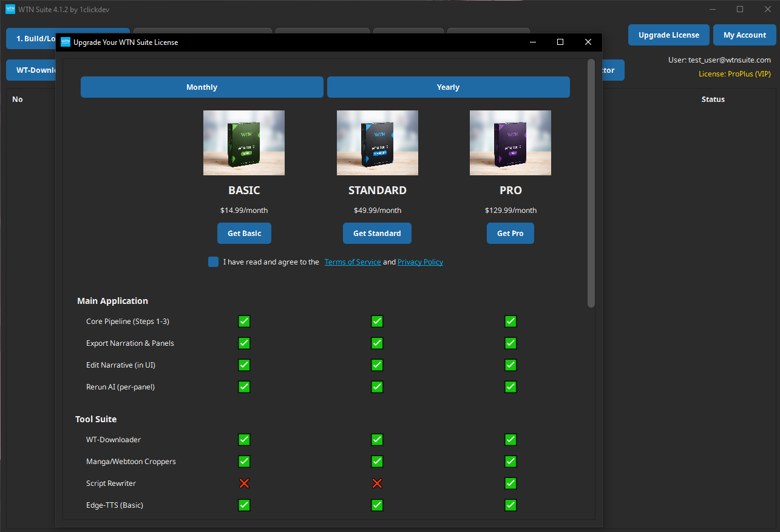Enable the Terms of Service agreement checkbox
Image resolution: width=780 pixels, height=532 pixels.
coord(213,261)
